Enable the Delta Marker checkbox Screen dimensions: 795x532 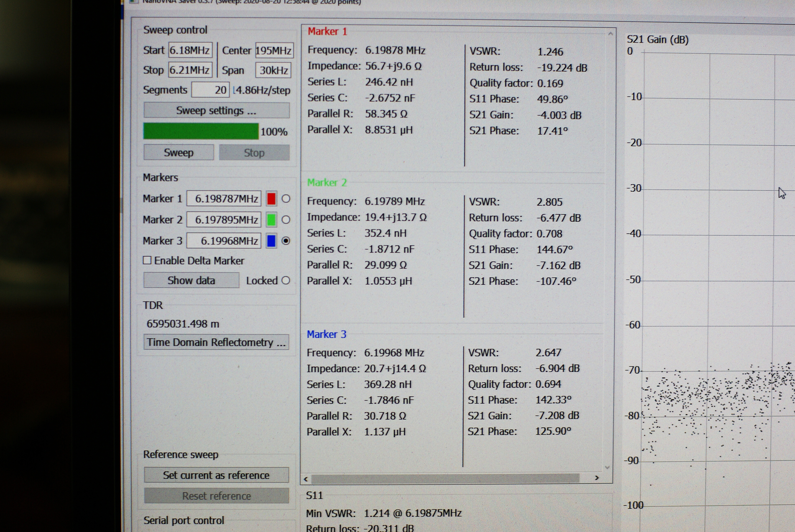(x=147, y=260)
